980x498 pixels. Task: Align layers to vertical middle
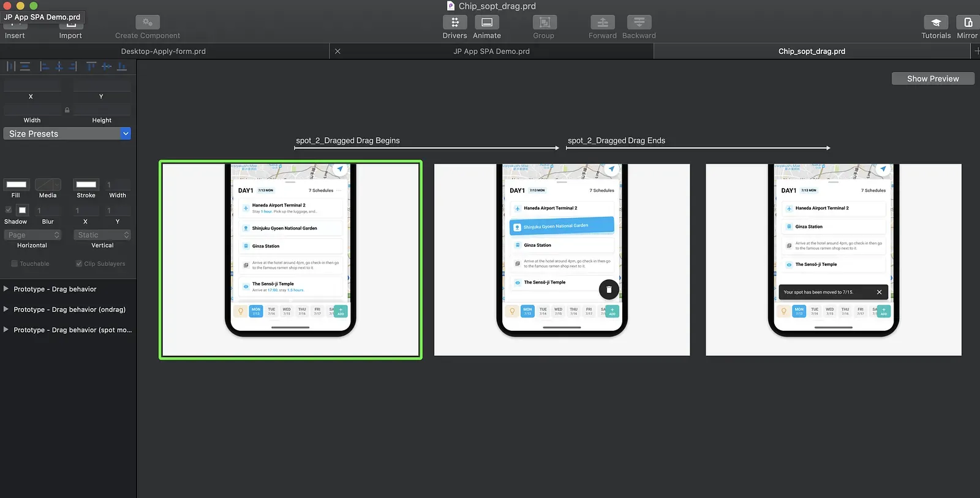pos(107,66)
